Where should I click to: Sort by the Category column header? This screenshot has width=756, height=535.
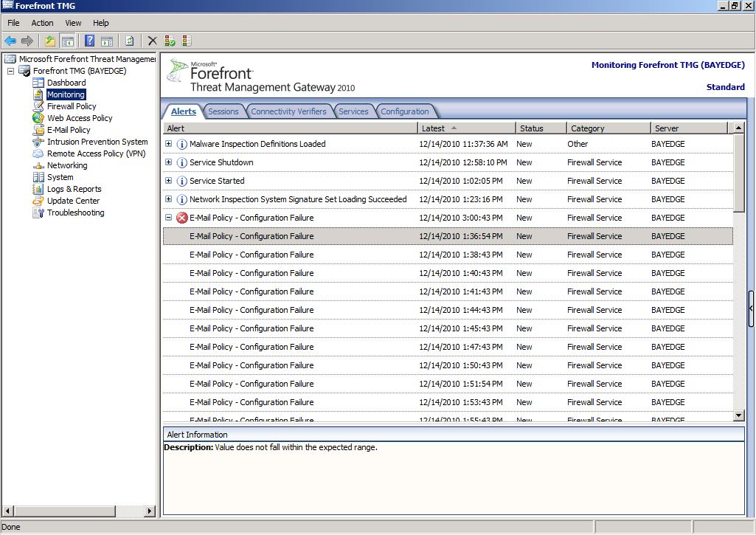(609, 128)
